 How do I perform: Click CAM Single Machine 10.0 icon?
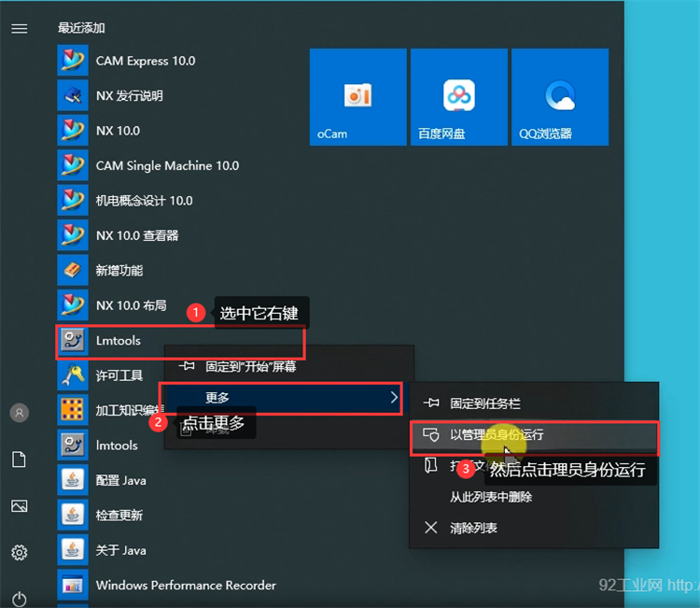coord(72,165)
